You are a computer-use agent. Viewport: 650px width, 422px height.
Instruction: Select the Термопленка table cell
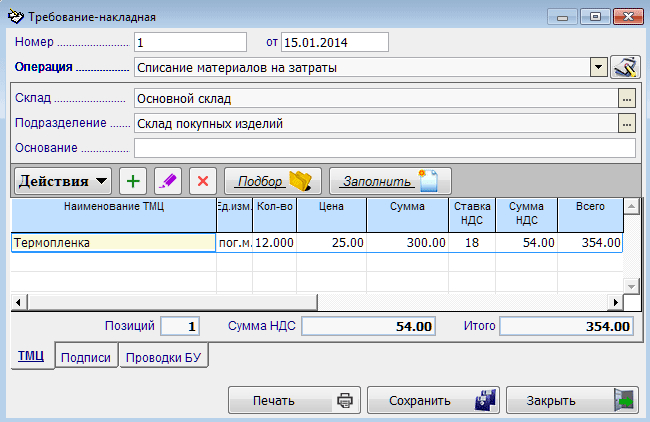click(113, 243)
